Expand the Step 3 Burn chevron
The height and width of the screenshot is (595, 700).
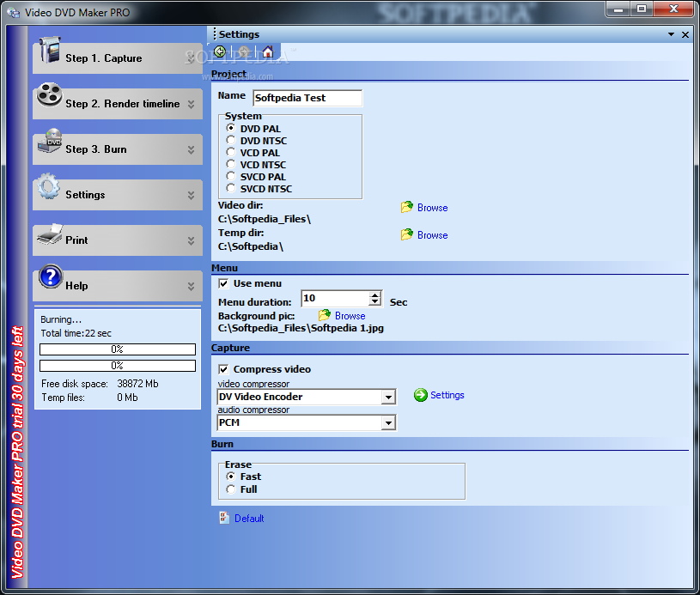tap(191, 150)
